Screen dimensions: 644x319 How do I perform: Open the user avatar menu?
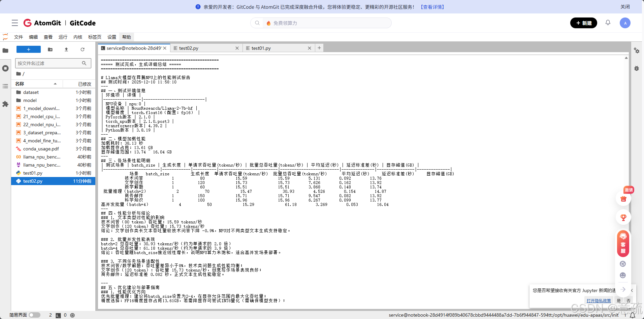(625, 23)
